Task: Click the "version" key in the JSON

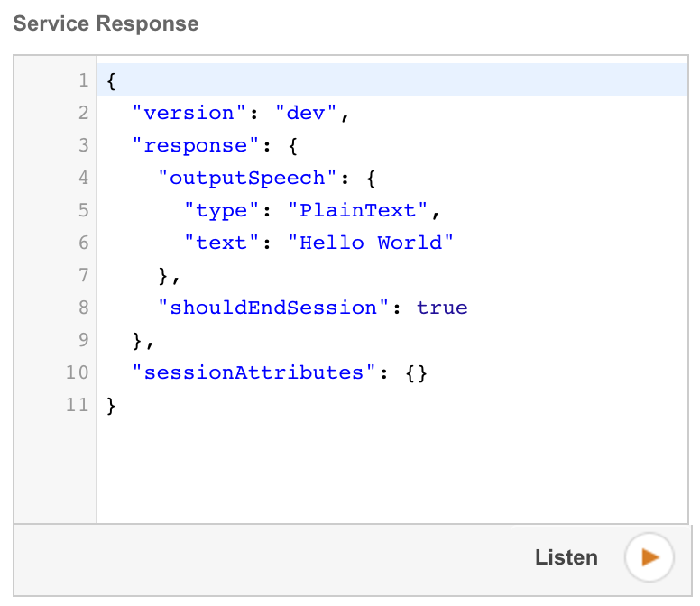Action: [x=189, y=113]
